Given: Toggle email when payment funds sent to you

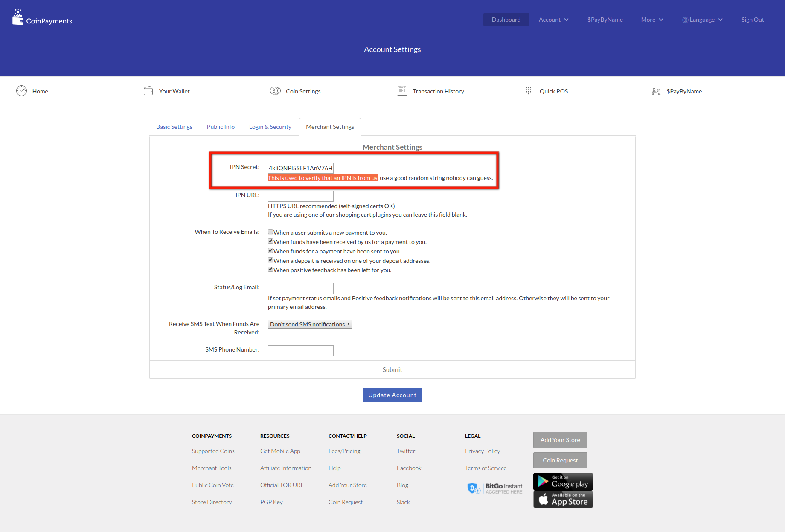Looking at the screenshot, I should (270, 251).
